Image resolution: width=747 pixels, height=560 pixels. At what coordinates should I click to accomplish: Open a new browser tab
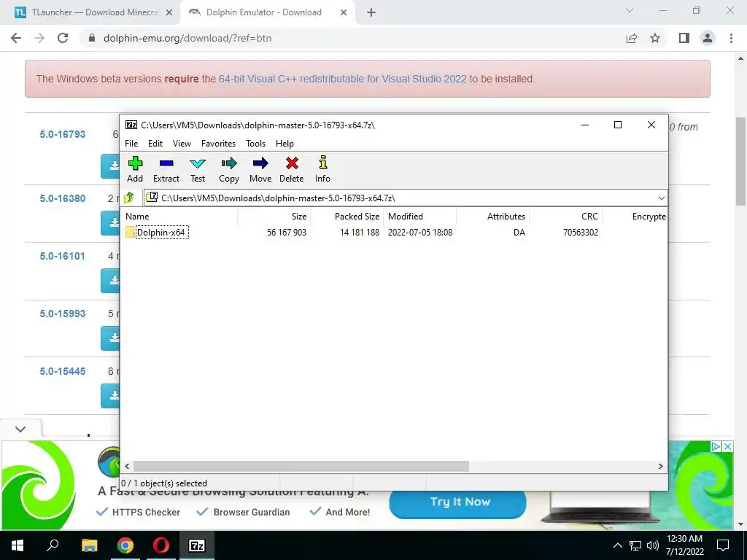coord(371,12)
